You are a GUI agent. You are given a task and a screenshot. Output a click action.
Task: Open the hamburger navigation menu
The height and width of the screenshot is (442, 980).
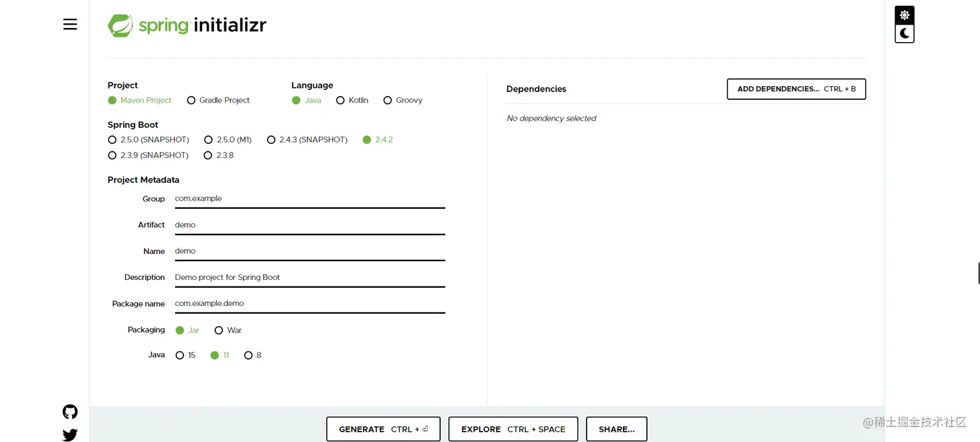70,24
